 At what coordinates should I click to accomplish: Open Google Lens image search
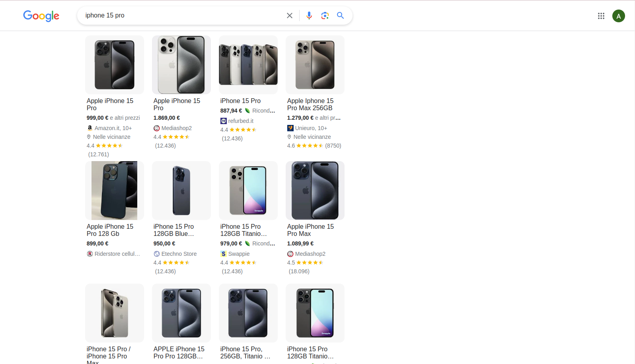[x=325, y=16]
